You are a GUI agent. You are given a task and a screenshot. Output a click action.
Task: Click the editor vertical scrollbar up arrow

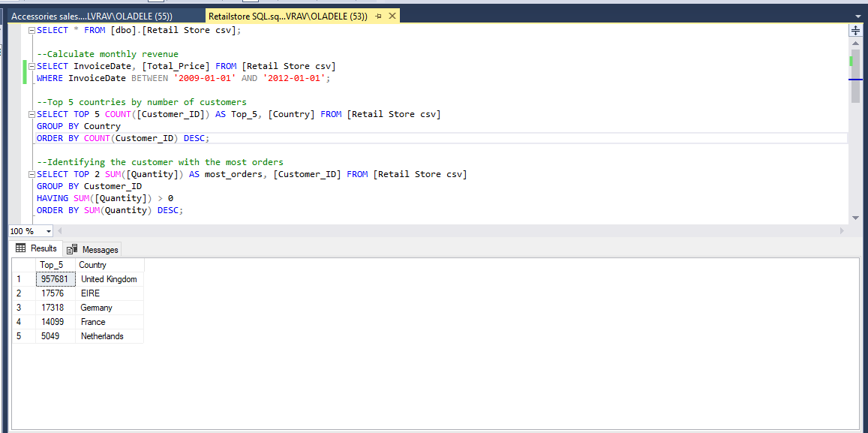[x=855, y=44]
